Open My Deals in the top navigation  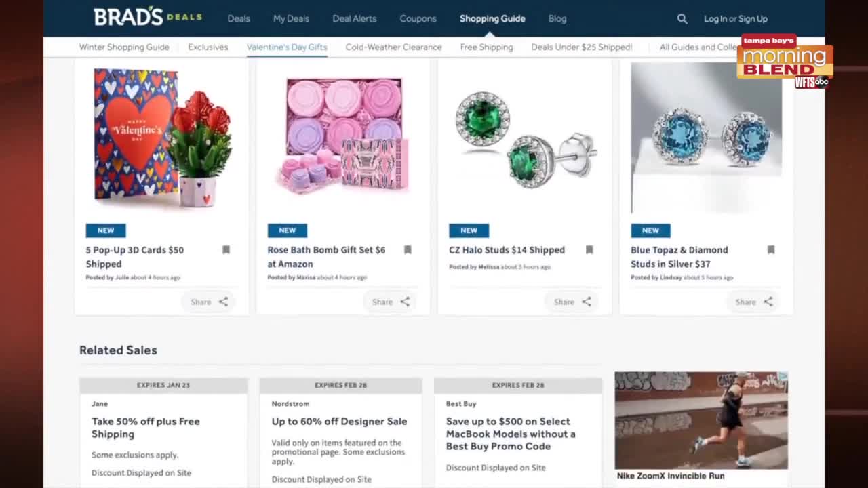pyautogui.click(x=292, y=19)
